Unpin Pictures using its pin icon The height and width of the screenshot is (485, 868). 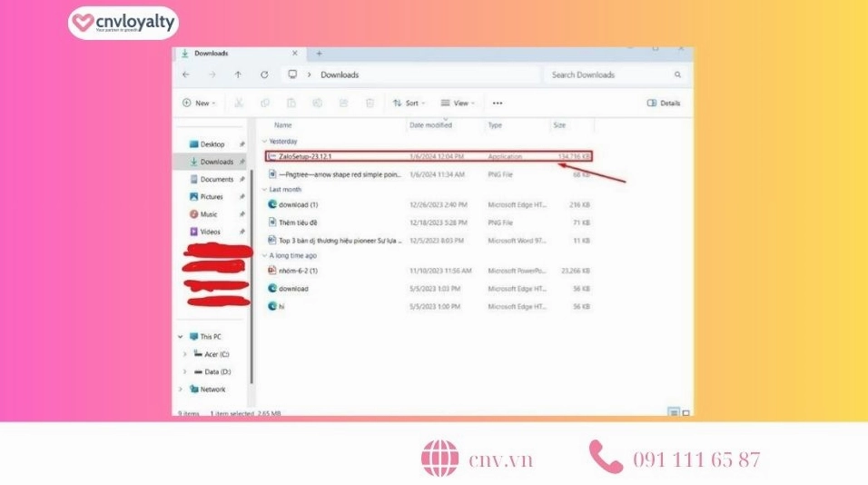pos(242,197)
